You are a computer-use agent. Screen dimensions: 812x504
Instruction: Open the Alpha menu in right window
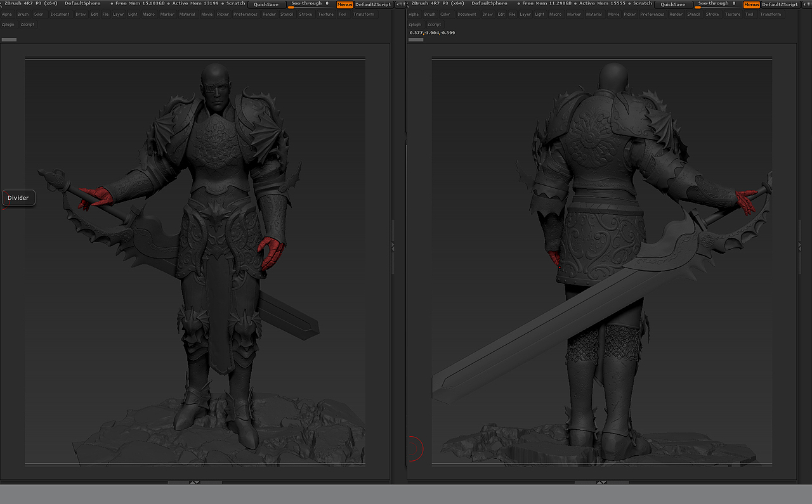[414, 14]
